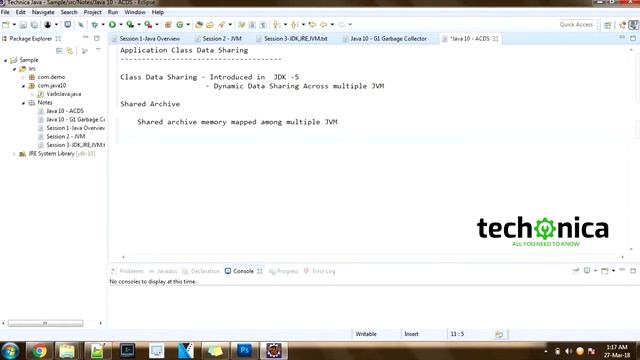Click the Open Type icon in toolbar

(x=199, y=25)
